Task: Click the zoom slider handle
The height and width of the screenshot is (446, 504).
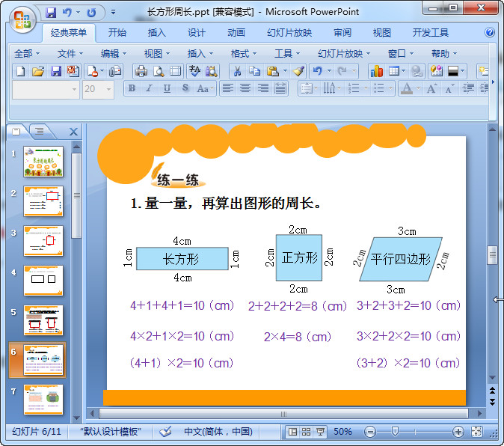Action: 395,432
